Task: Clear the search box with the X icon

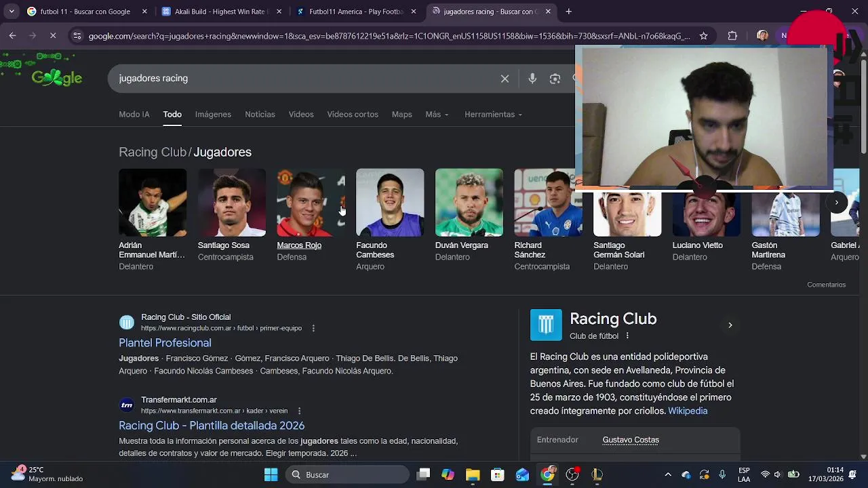Action: tap(505, 79)
